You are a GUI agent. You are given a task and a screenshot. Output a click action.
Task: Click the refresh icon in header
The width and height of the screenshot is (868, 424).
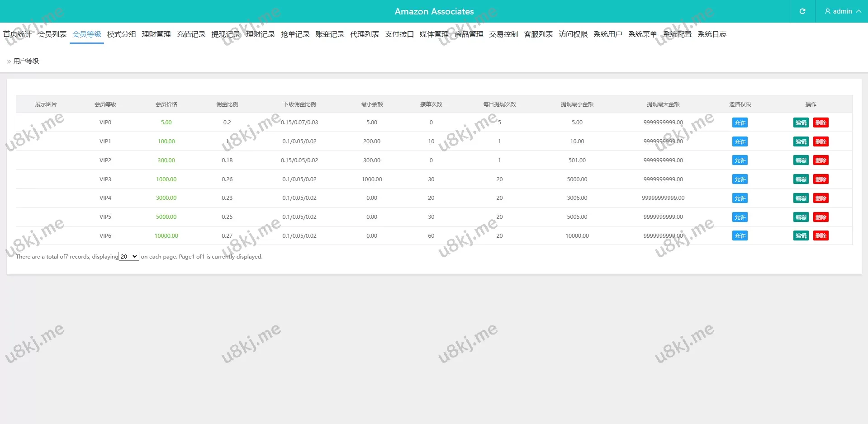802,11
